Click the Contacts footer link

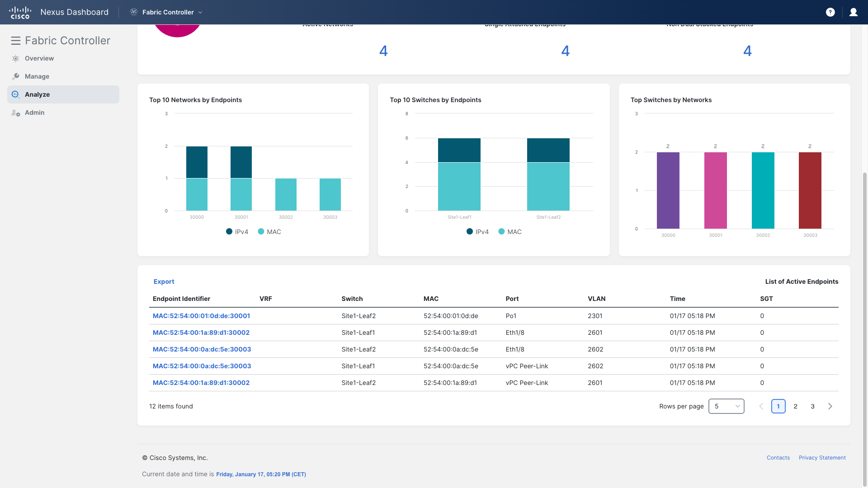point(778,458)
